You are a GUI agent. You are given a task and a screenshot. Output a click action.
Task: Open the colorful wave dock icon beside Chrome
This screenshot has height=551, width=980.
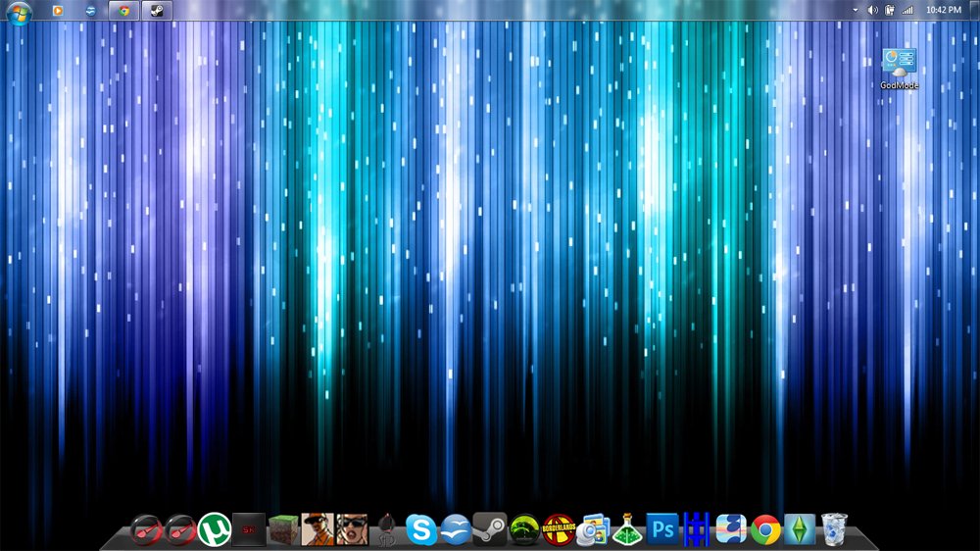click(x=731, y=529)
